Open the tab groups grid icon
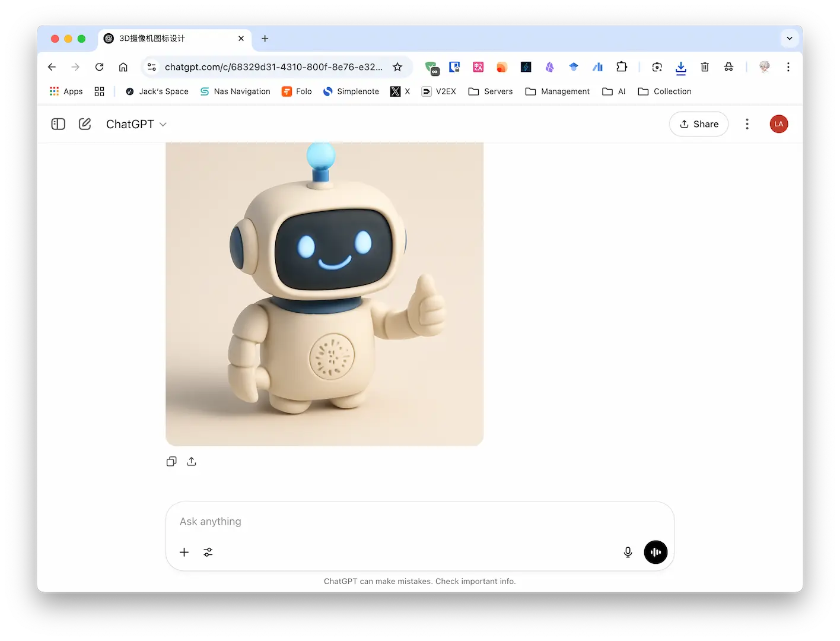The width and height of the screenshot is (840, 641). [100, 91]
